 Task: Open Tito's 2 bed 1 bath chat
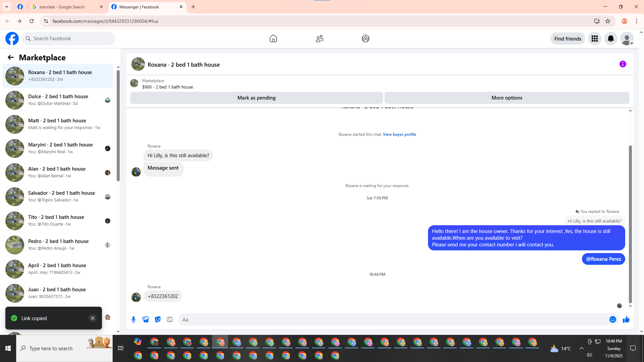[x=58, y=221]
